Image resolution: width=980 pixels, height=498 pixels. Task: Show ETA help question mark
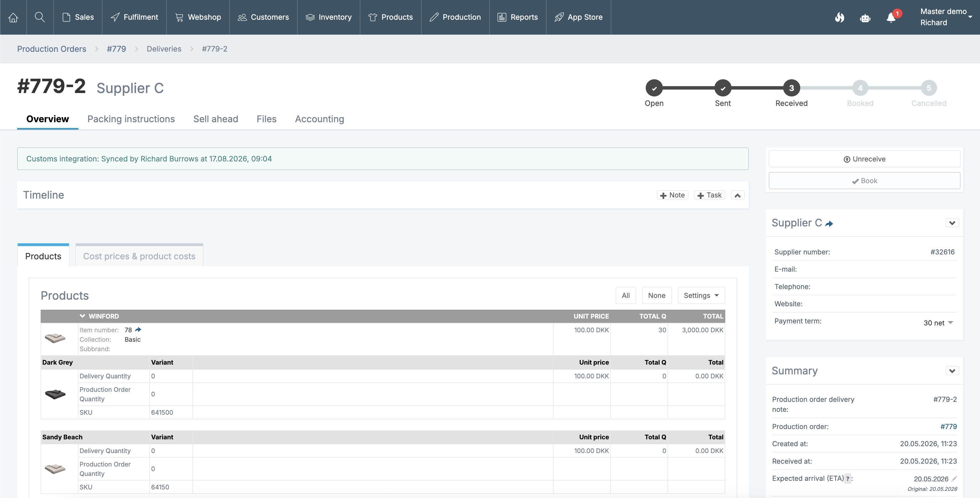click(x=847, y=479)
